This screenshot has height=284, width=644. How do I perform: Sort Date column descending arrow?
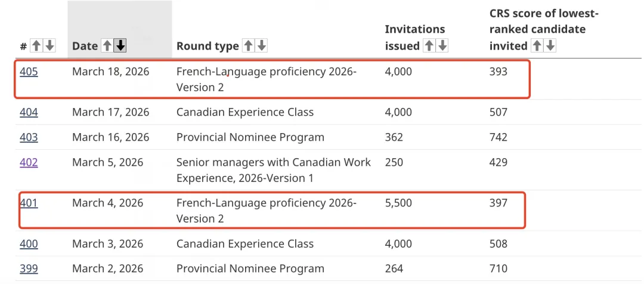pyautogui.click(x=120, y=46)
